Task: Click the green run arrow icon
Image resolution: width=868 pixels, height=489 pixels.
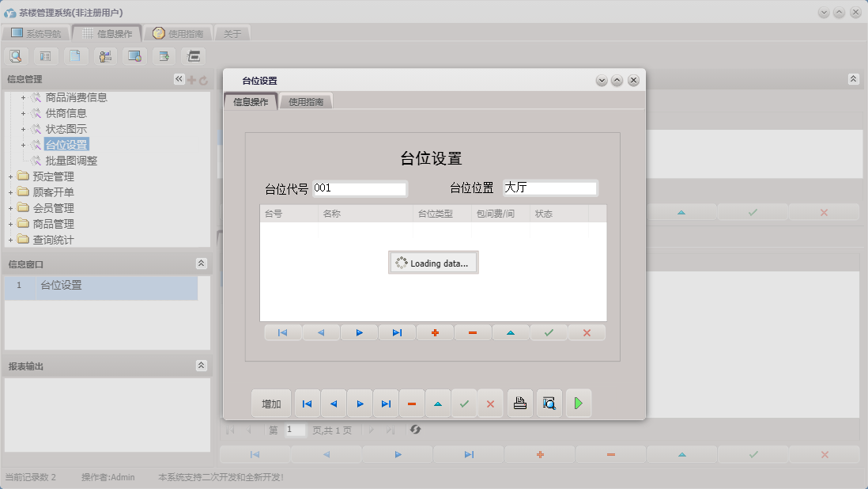Action: [x=579, y=404]
